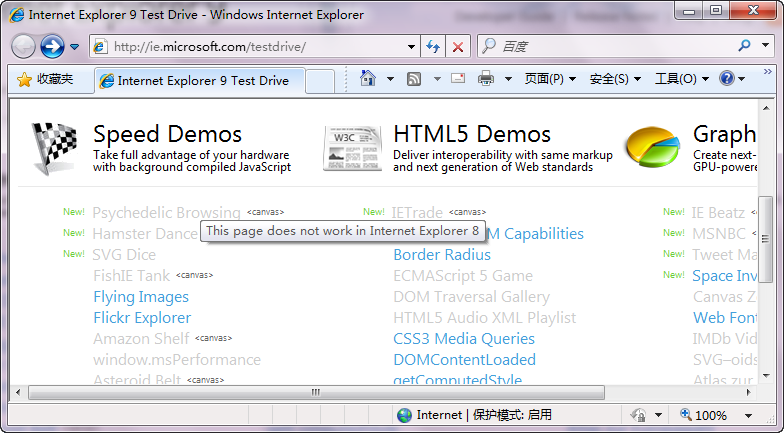This screenshot has width=784, height=433.
Task: Open the 工具(O) menu
Action: pyautogui.click(x=682, y=79)
